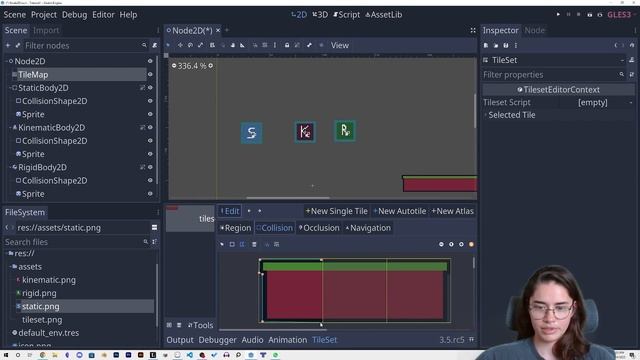Click the Filter properties field
The image size is (640, 360).
554,75
